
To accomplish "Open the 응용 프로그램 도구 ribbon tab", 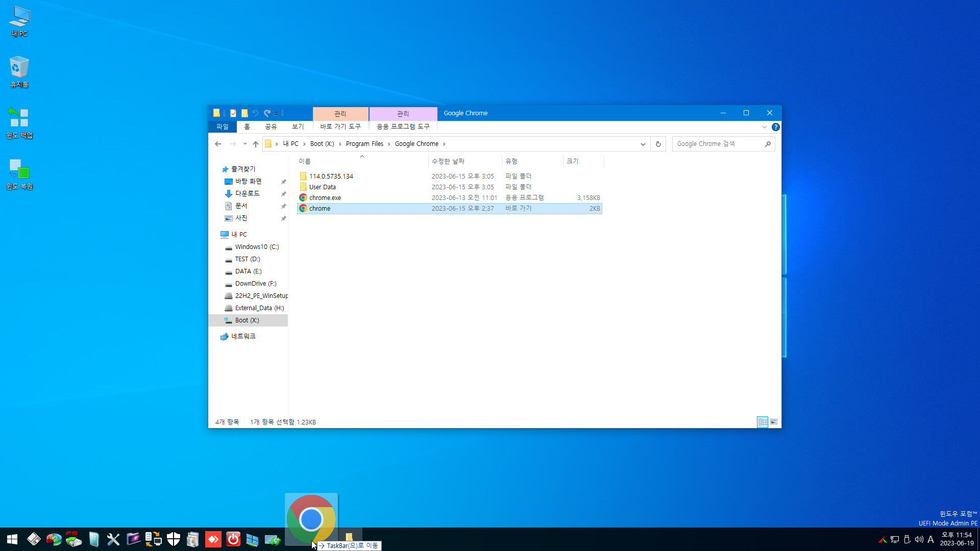I will [403, 127].
